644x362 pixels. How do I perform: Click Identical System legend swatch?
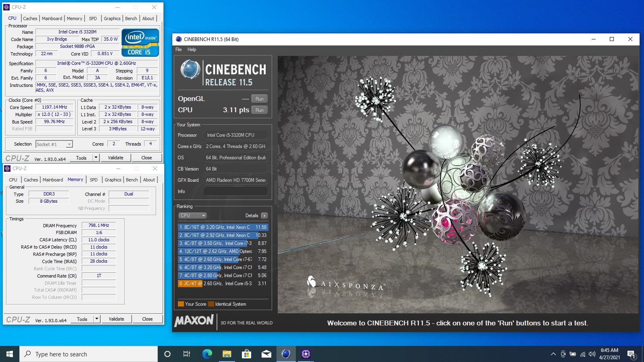tap(211, 304)
